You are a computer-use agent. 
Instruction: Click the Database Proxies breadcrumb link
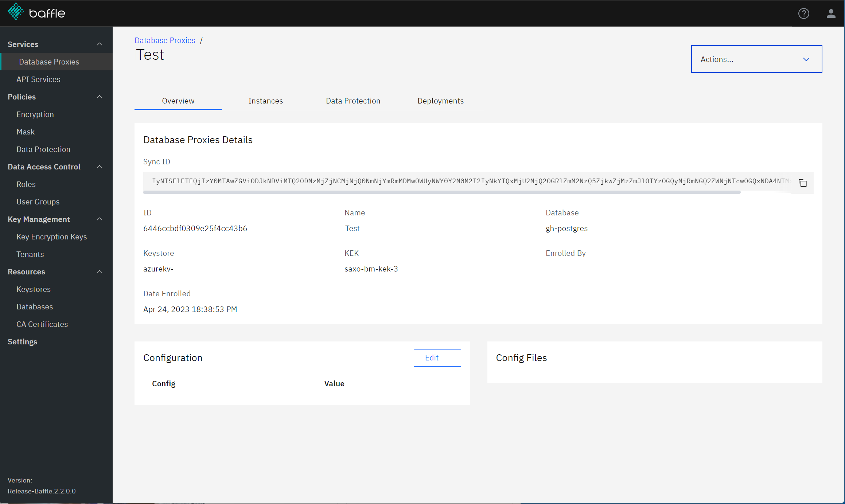(164, 40)
